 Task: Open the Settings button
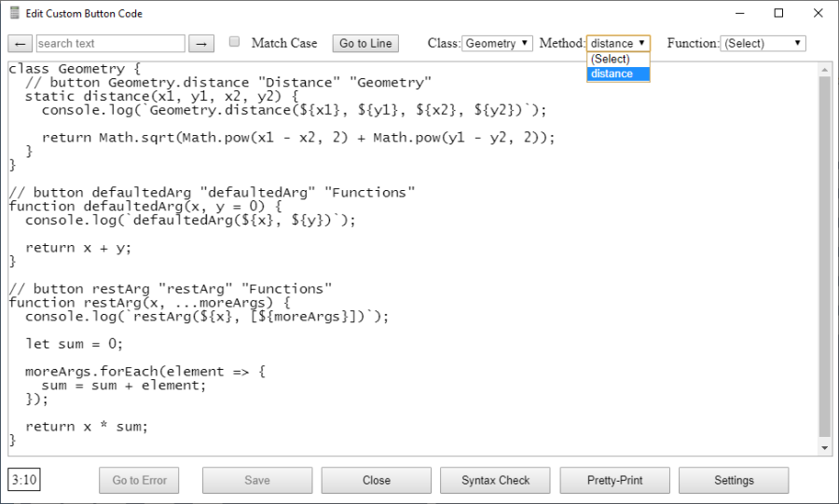pyautogui.click(x=734, y=481)
